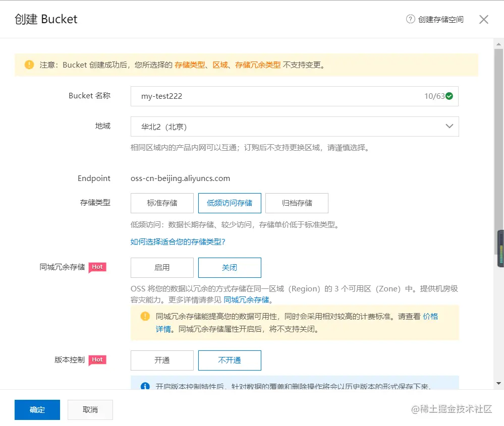Enable 同城冗余存储 with 启用
The width and height of the screenshot is (504, 426).
pyautogui.click(x=162, y=268)
